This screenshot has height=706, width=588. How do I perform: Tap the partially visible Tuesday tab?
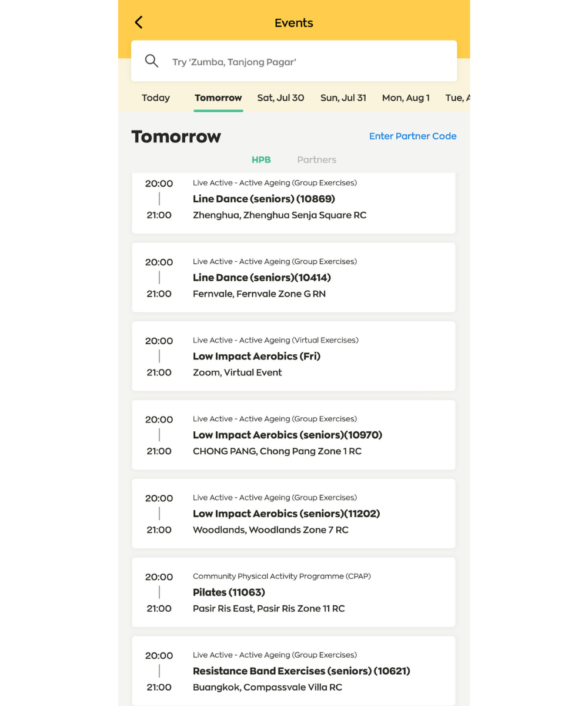click(457, 98)
